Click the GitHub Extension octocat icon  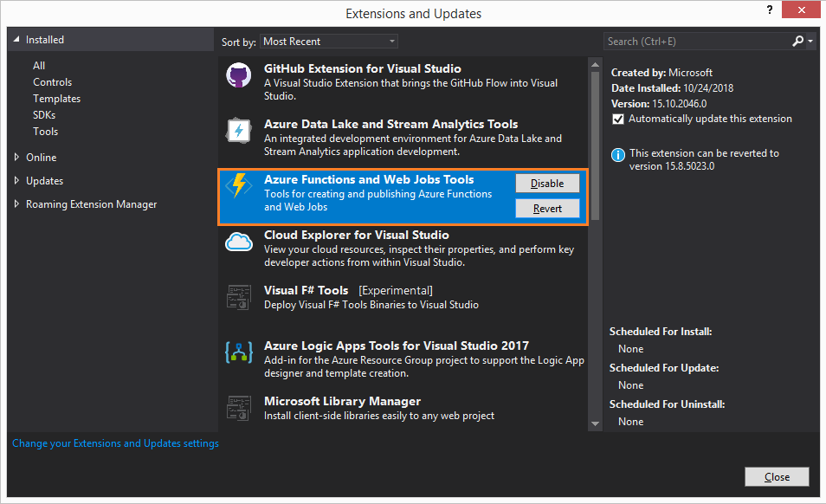click(239, 74)
